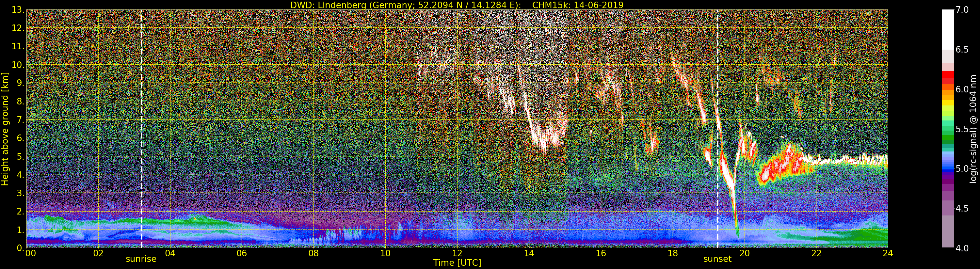The height and width of the screenshot is (269, 980).
Task: Click the height axis tick '8.'
Action: coord(21,102)
